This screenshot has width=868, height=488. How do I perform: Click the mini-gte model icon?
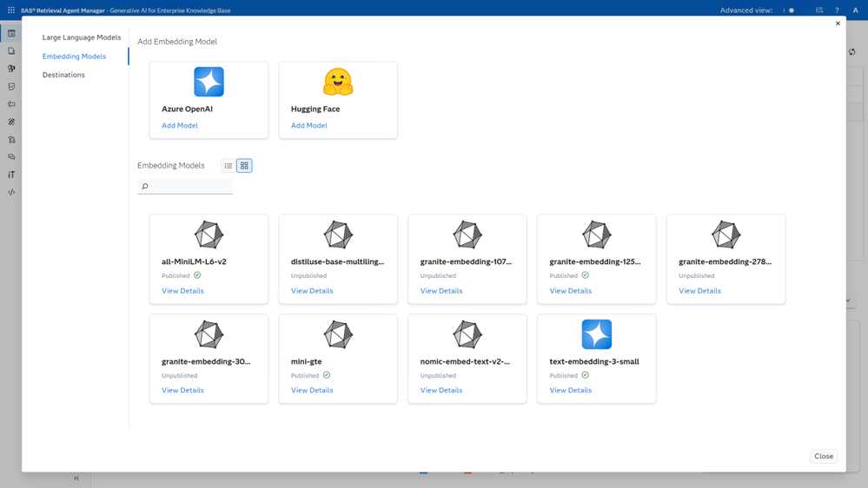point(338,334)
